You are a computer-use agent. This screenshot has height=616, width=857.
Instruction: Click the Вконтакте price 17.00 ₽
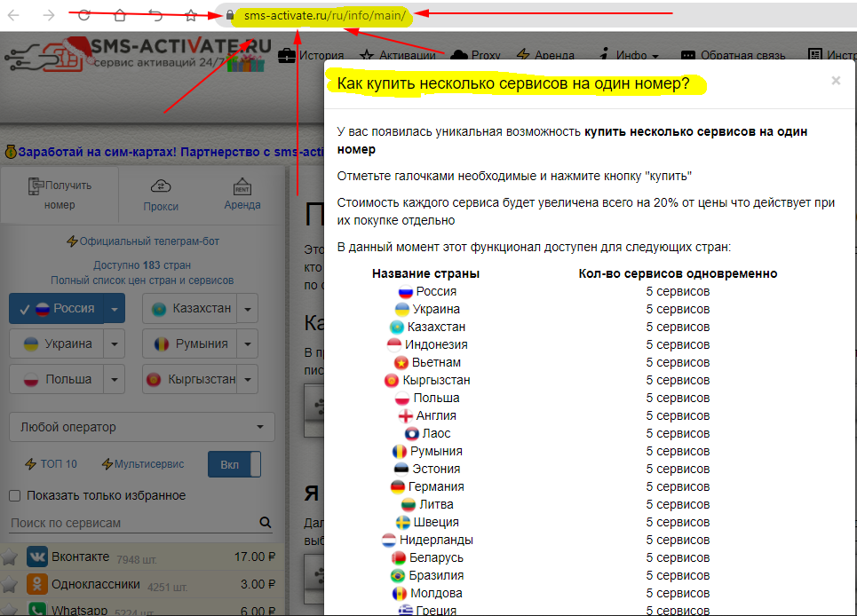coord(255,557)
